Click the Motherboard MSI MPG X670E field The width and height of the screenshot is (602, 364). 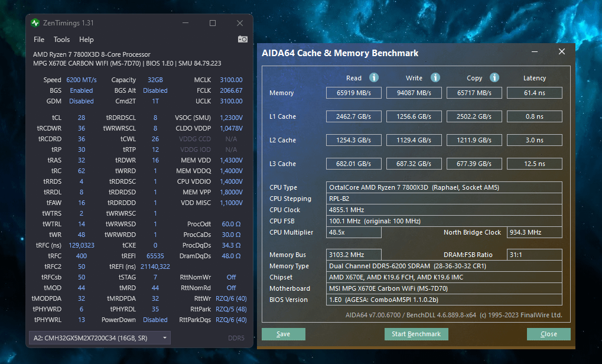click(x=444, y=288)
